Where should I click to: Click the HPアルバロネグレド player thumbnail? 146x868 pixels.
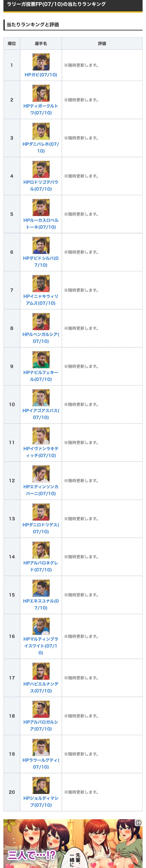(x=41, y=550)
